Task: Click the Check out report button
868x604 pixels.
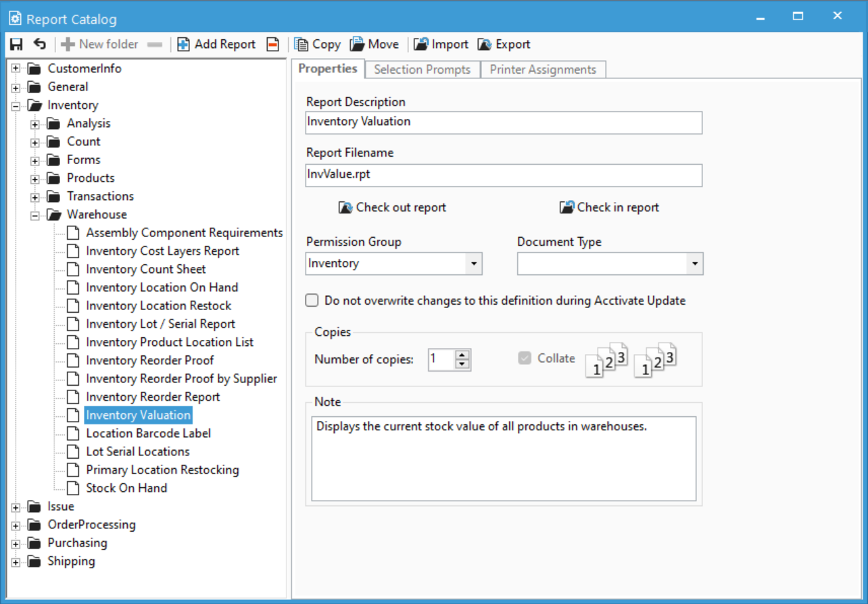Action: tap(392, 207)
